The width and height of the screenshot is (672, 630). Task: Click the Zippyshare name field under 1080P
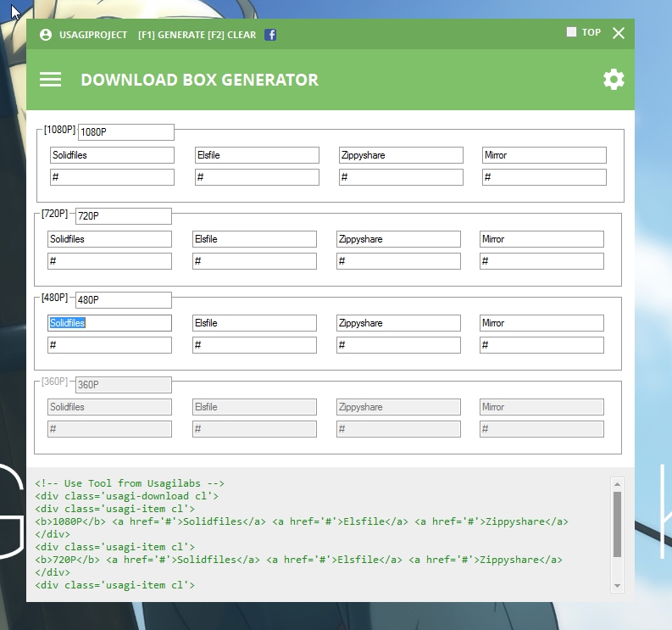(401, 155)
